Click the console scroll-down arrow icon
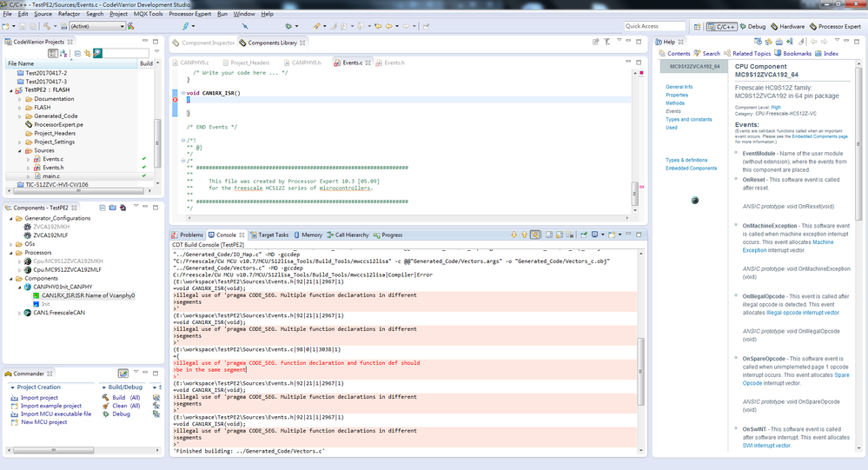Image resolution: width=868 pixels, height=470 pixels. coord(514,235)
